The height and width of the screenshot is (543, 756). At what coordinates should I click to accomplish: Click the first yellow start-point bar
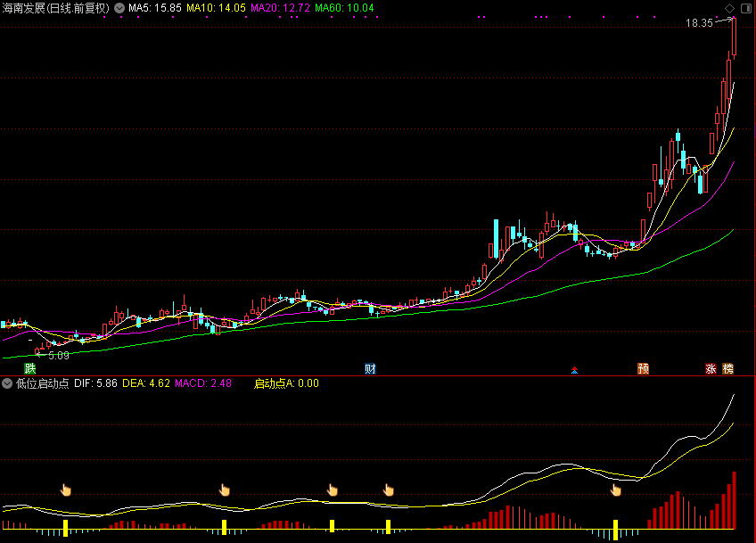click(x=66, y=528)
